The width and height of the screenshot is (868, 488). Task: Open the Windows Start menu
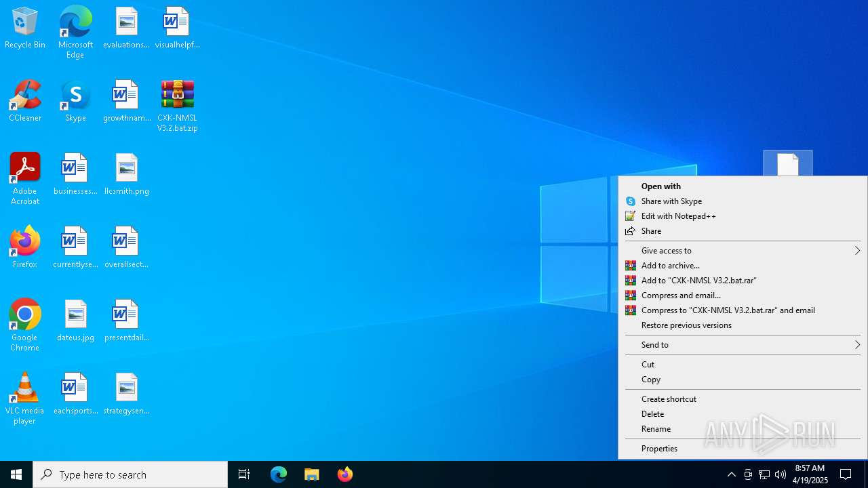pos(16,474)
